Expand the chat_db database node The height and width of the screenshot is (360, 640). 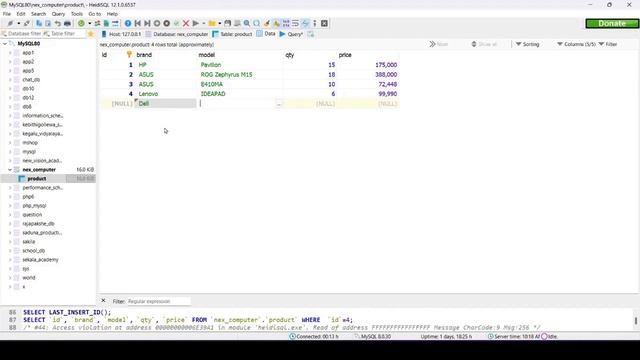click(10, 80)
